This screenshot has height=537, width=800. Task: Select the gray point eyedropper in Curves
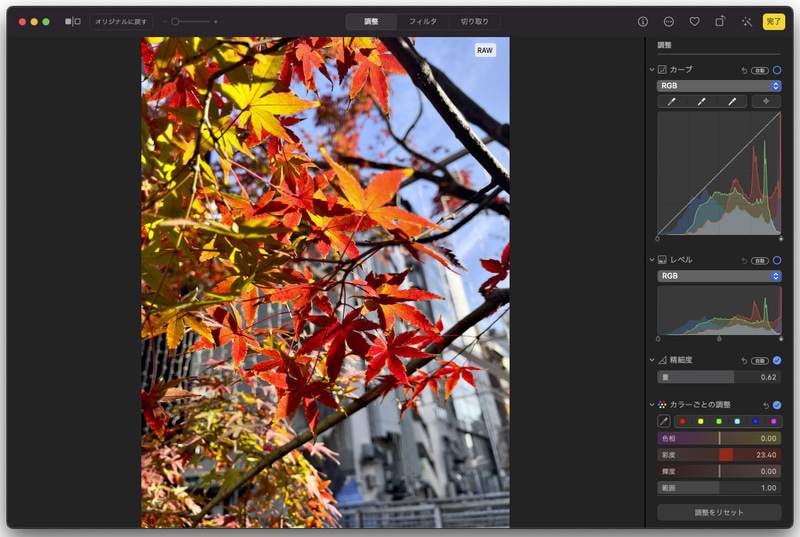pyautogui.click(x=702, y=101)
